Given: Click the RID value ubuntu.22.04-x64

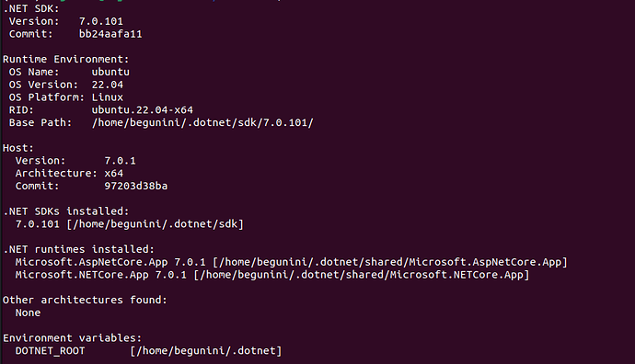Looking at the screenshot, I should [x=142, y=110].
